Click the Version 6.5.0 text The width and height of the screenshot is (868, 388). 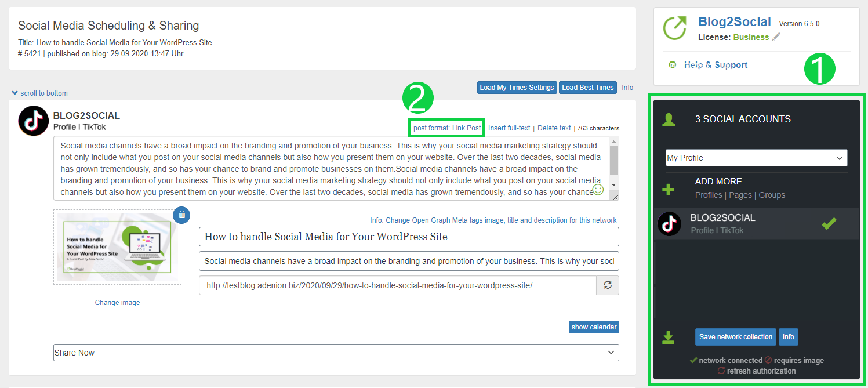click(800, 24)
